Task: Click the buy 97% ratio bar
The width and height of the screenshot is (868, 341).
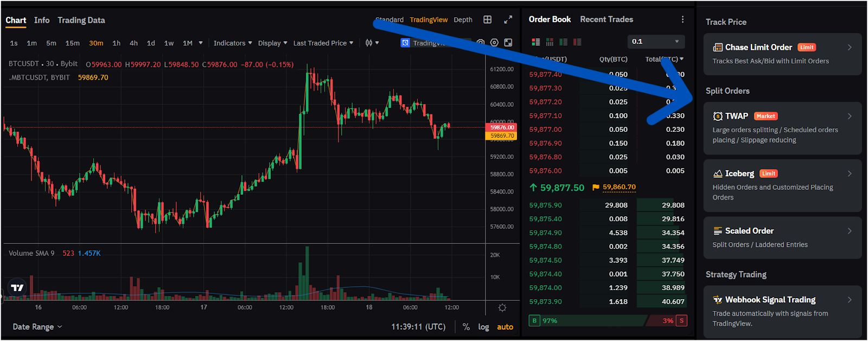Action: tap(589, 320)
